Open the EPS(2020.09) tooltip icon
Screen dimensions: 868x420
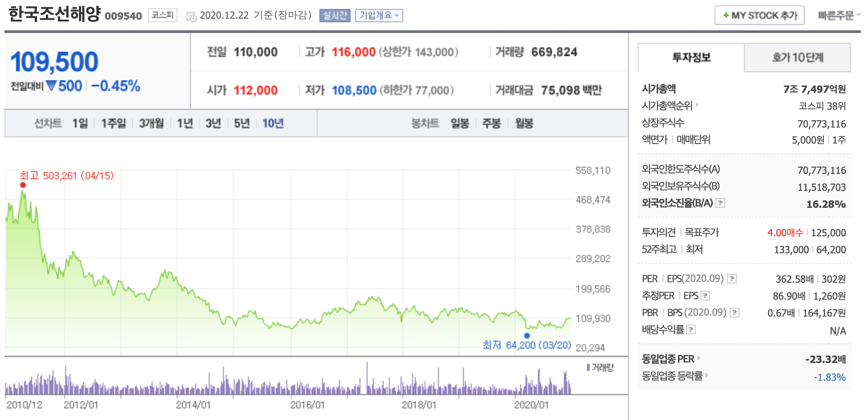coord(732,279)
